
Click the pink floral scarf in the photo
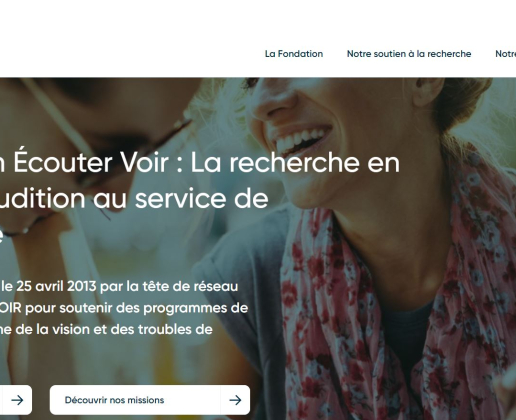click(x=383, y=300)
